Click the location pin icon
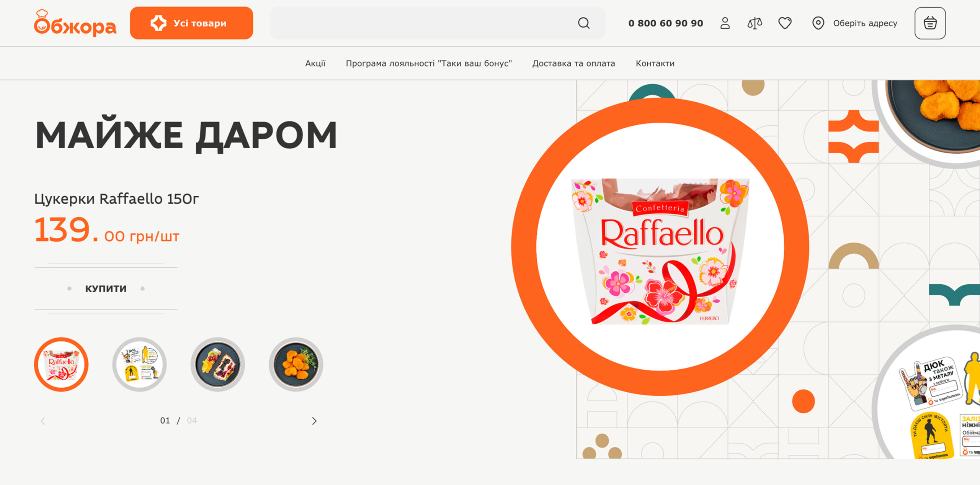The width and height of the screenshot is (980, 485). click(x=818, y=23)
